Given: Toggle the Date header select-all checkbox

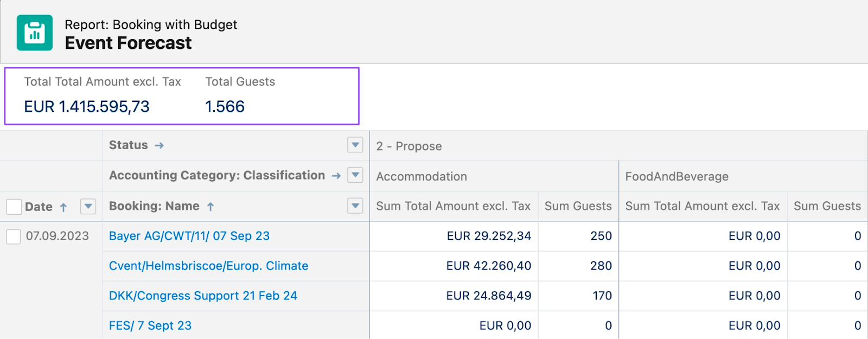Looking at the screenshot, I should 14,207.
